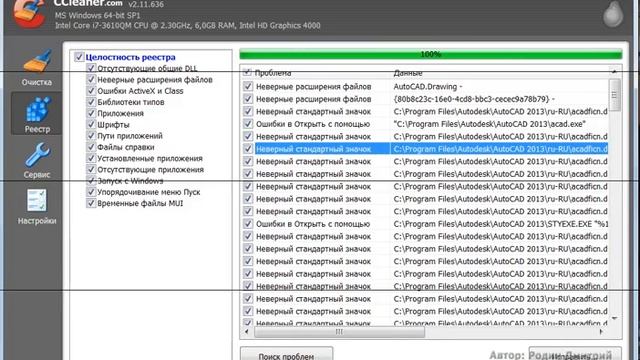The image size is (640, 360).
Task: Toggle Установленные приложения checkbox
Action: tap(91, 158)
